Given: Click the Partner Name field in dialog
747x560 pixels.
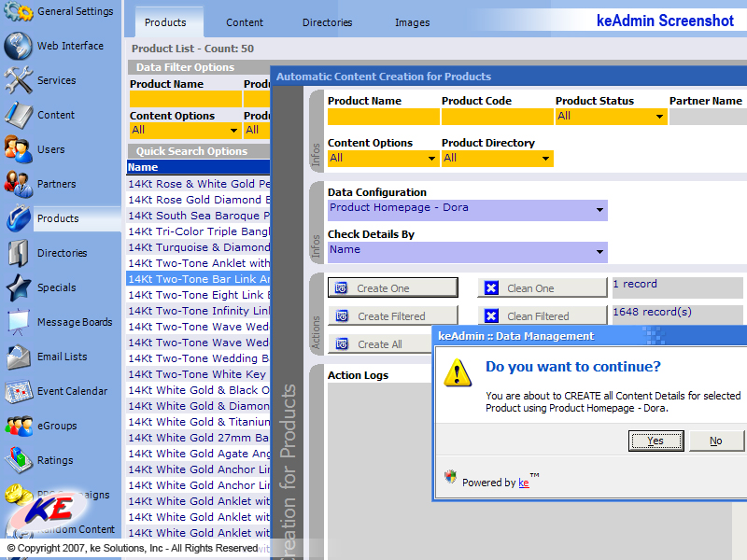Looking at the screenshot, I should (708, 116).
